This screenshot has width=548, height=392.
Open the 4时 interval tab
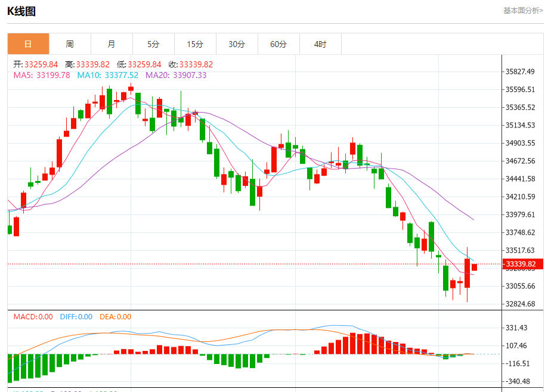(320, 44)
